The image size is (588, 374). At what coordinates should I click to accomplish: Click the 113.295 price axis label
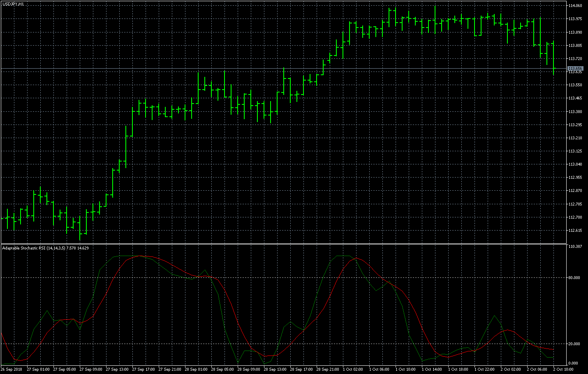point(575,125)
